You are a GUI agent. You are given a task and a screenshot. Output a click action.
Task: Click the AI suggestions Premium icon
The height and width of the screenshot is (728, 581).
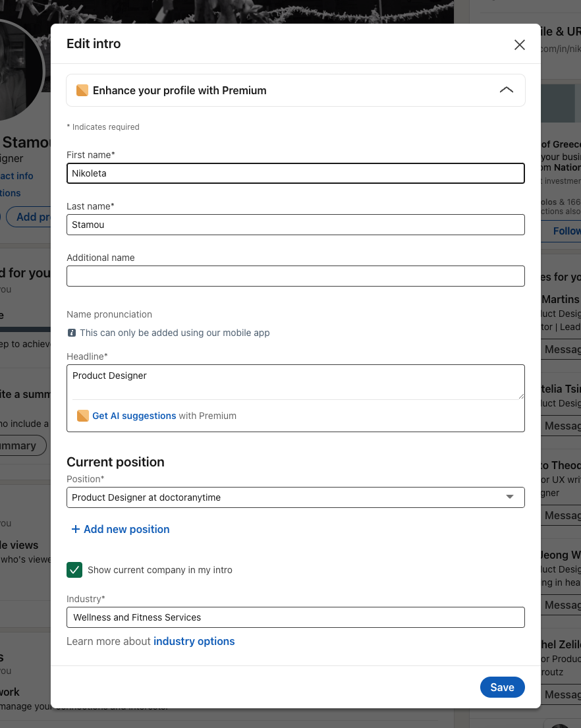coord(82,416)
